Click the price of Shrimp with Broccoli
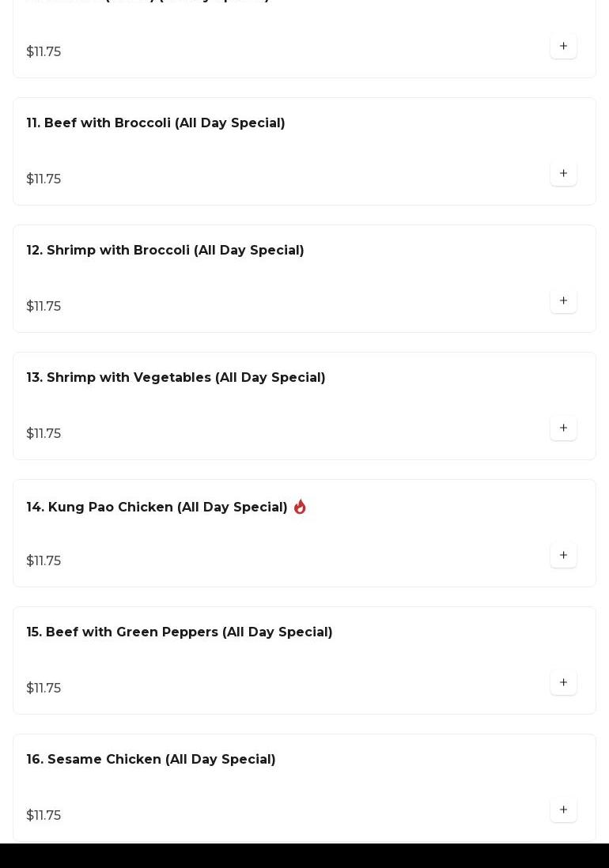 tap(43, 307)
